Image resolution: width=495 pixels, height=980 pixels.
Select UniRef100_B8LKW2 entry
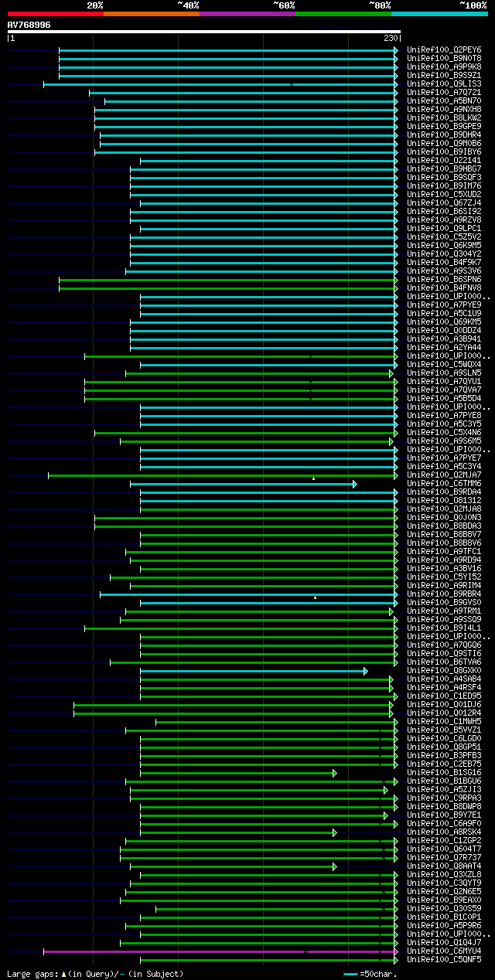tap(444, 118)
